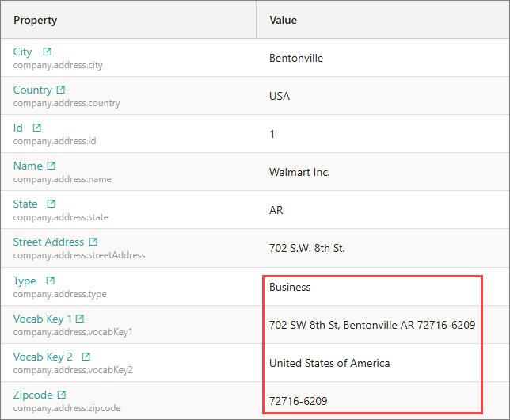This screenshot has width=510, height=420.
Task: Open the Country property link
Action: click(32, 90)
